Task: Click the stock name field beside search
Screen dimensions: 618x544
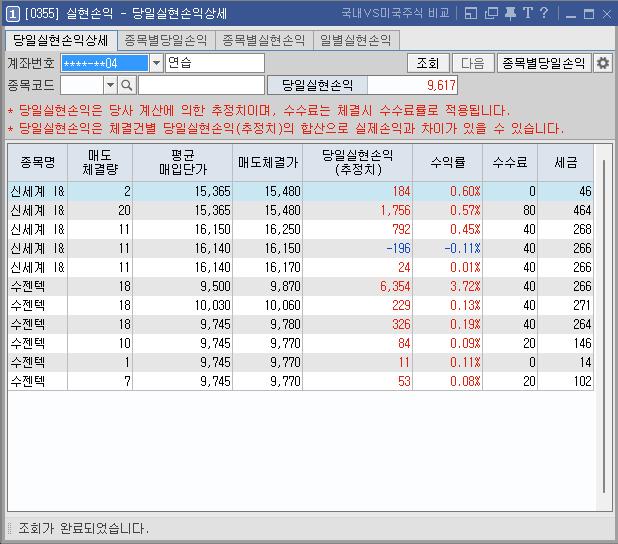Action: 201,85
